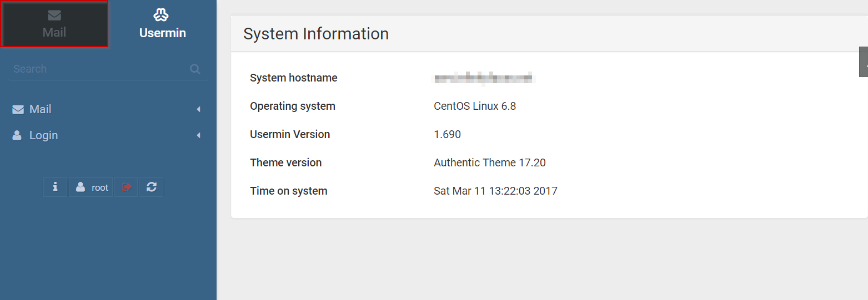Select the Login sidebar menu text

(x=44, y=135)
